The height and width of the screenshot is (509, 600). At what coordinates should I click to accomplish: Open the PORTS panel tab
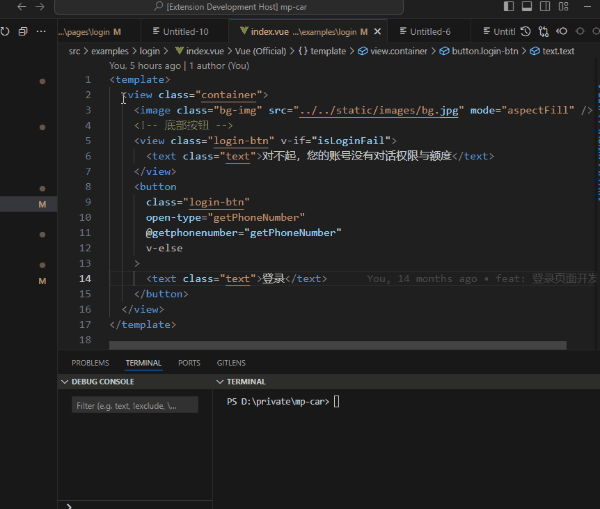point(189,363)
